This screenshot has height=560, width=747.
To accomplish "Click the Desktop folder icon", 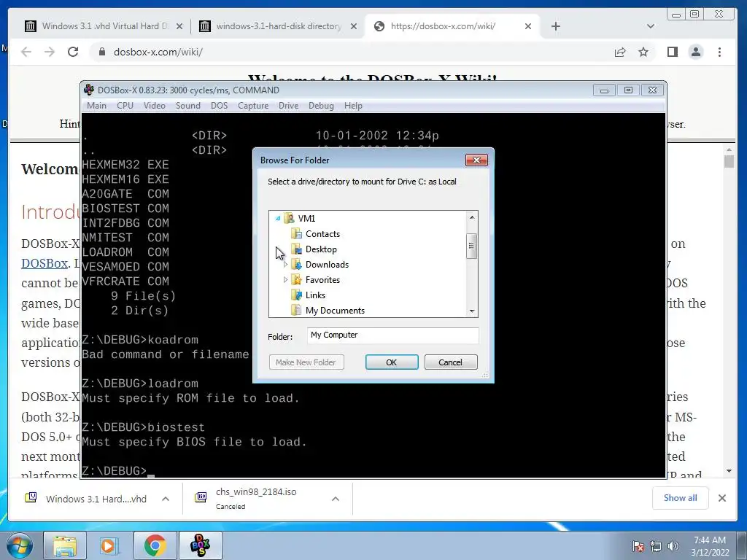I will click(296, 249).
